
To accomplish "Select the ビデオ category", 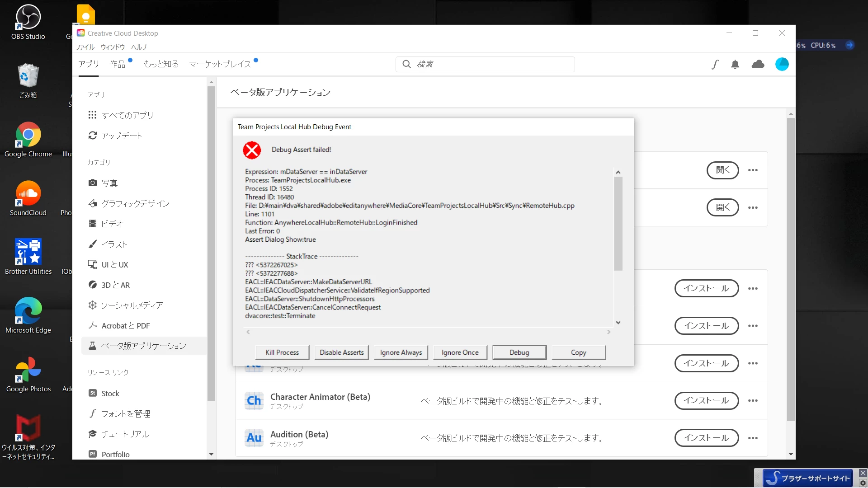I will pyautogui.click(x=106, y=224).
